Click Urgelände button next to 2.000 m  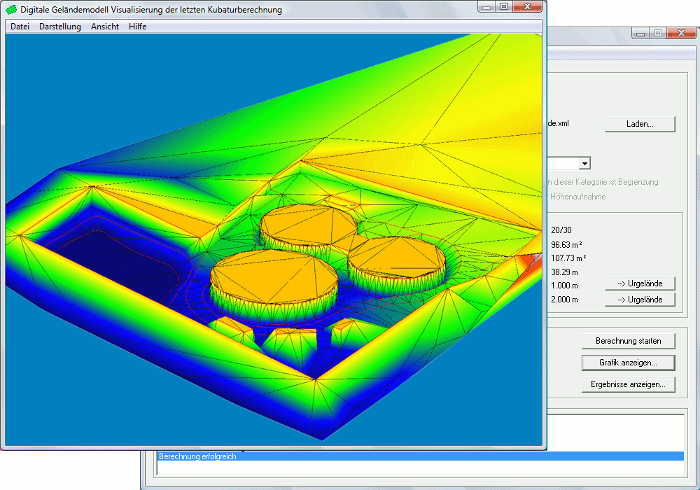pyautogui.click(x=639, y=300)
